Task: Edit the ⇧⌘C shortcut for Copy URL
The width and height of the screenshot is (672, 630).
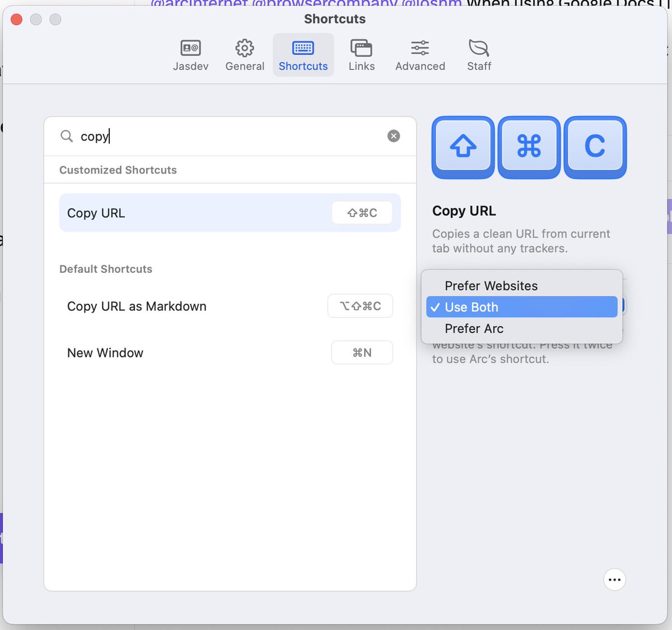Action: (x=362, y=213)
